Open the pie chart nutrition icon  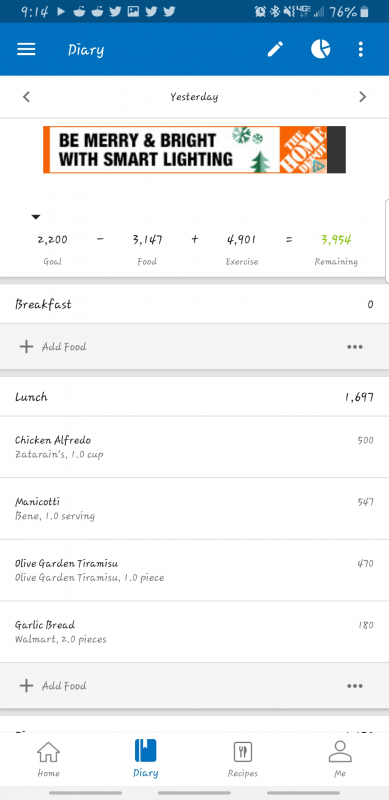tap(321, 49)
